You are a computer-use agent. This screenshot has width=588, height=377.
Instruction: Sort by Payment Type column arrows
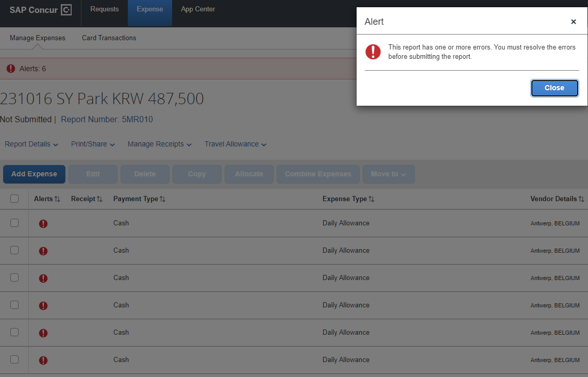click(163, 199)
